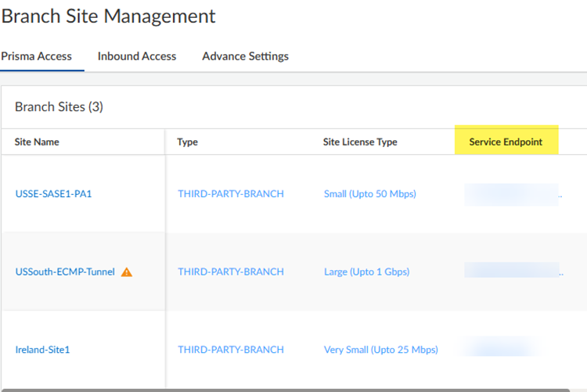Click the warning icon beside USSouth-ECMP-Tunnel
The image size is (587, 392).
127,272
